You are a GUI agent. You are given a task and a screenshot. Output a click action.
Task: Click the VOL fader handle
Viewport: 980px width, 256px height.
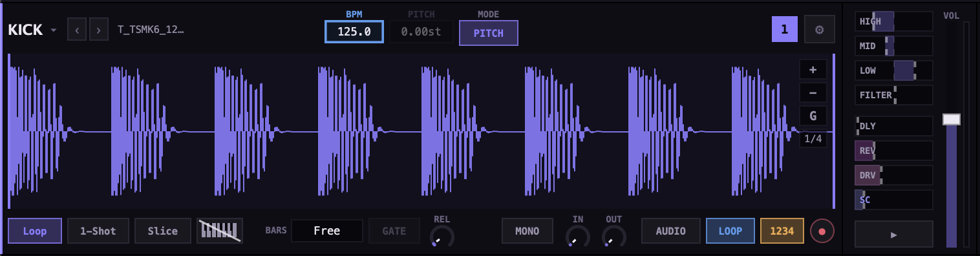[952, 119]
